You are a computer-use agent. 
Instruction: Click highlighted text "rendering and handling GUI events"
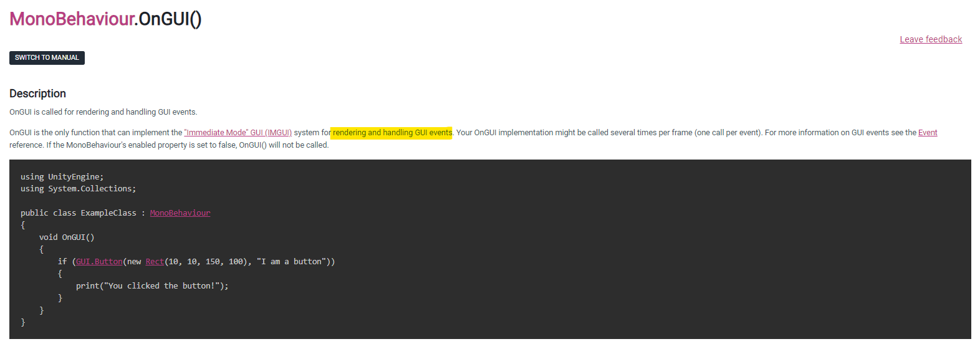392,133
